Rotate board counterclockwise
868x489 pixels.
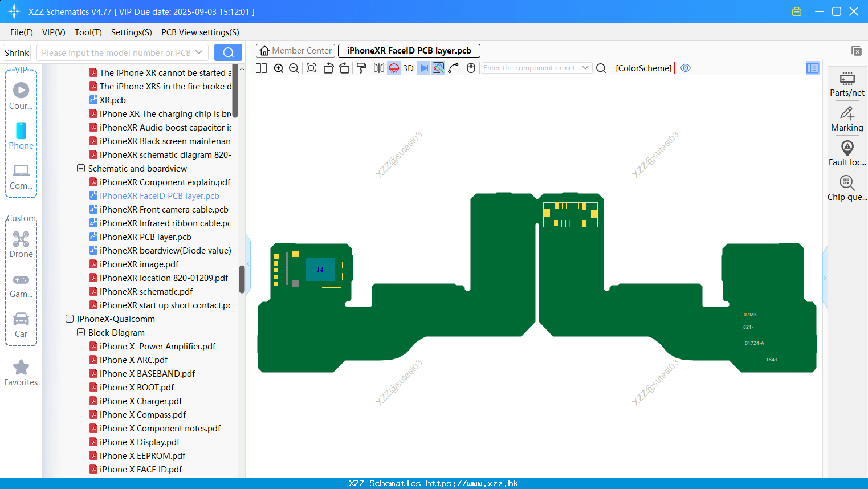tap(329, 68)
